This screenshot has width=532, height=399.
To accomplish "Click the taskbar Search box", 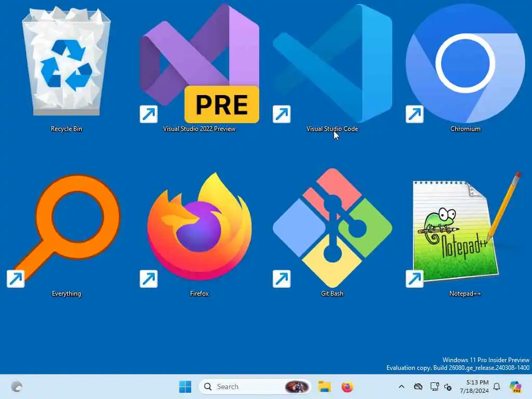I will point(255,387).
